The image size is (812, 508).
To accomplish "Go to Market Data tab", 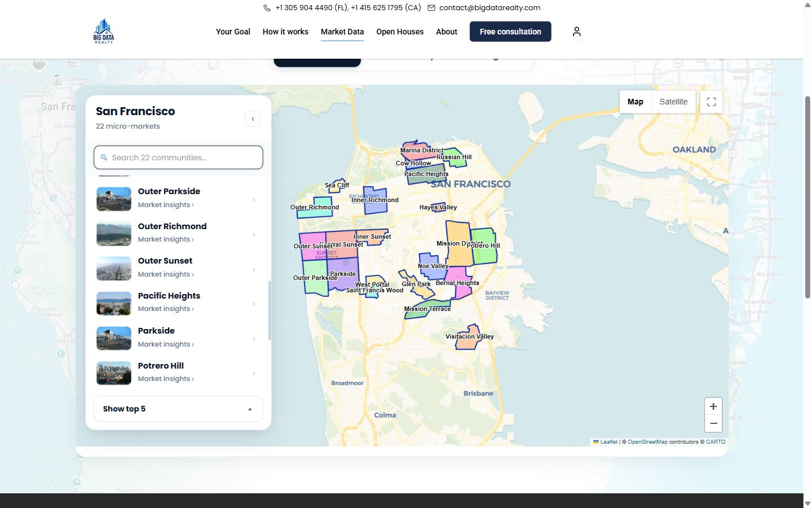I will tap(342, 32).
